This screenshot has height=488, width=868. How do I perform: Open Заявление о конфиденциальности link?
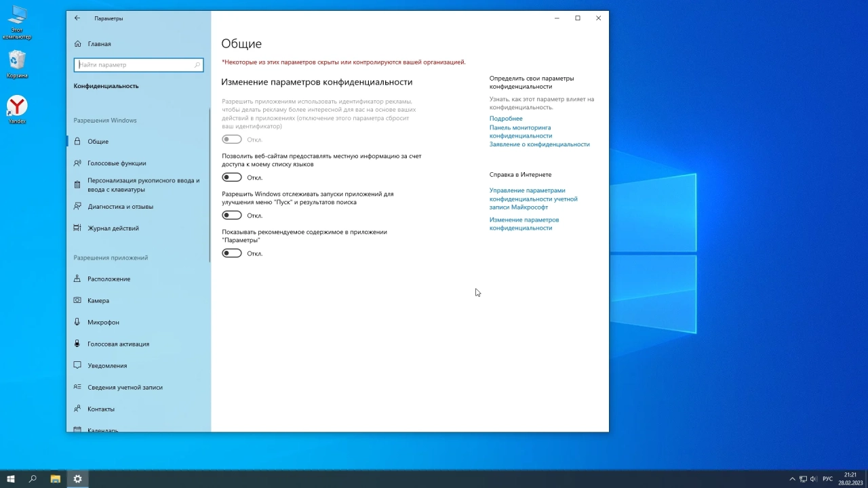pyautogui.click(x=540, y=144)
